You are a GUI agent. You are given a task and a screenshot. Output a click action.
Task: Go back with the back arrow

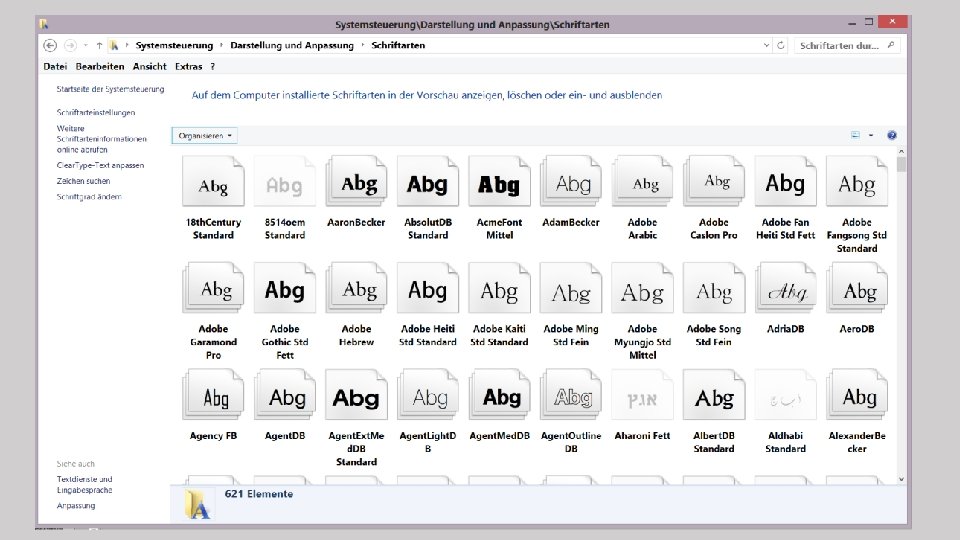click(50, 45)
